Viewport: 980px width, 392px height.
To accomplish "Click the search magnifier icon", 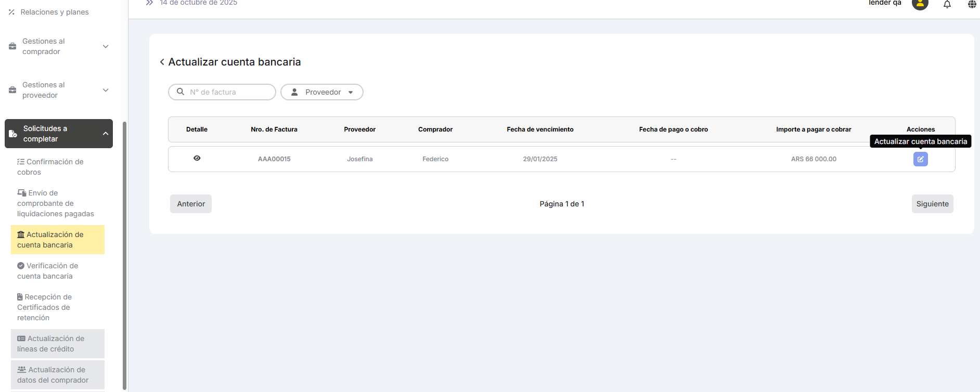I will pos(180,92).
